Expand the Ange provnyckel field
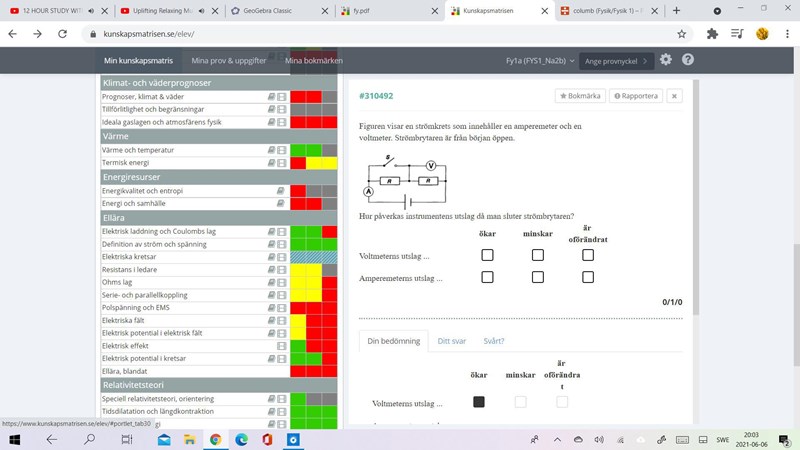The width and height of the screenshot is (800, 450). click(617, 61)
